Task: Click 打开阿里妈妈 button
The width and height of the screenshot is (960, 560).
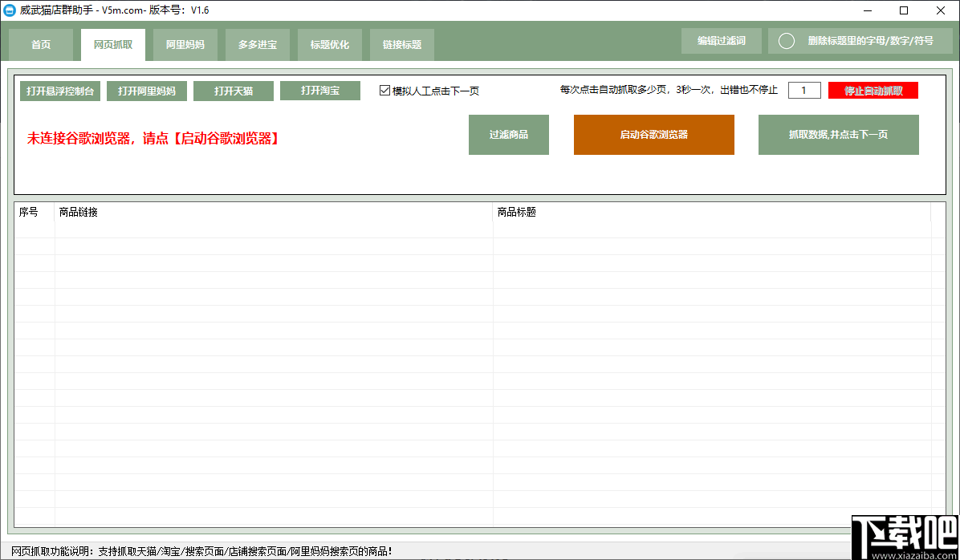Action: [147, 91]
